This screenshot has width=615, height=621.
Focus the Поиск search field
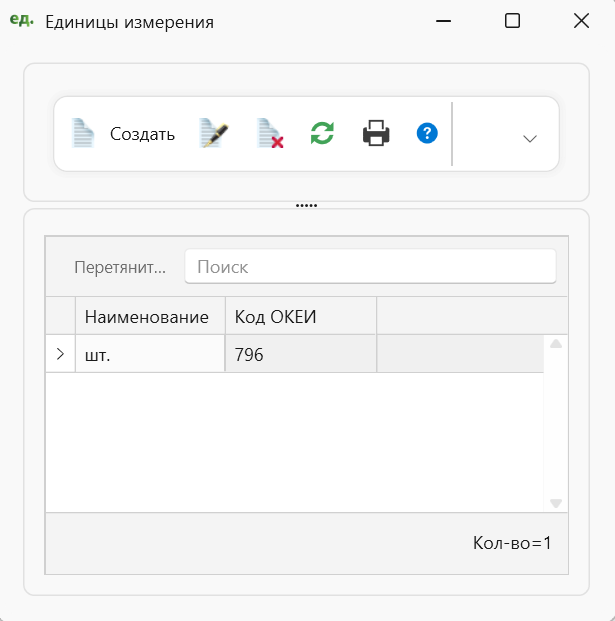pos(370,267)
